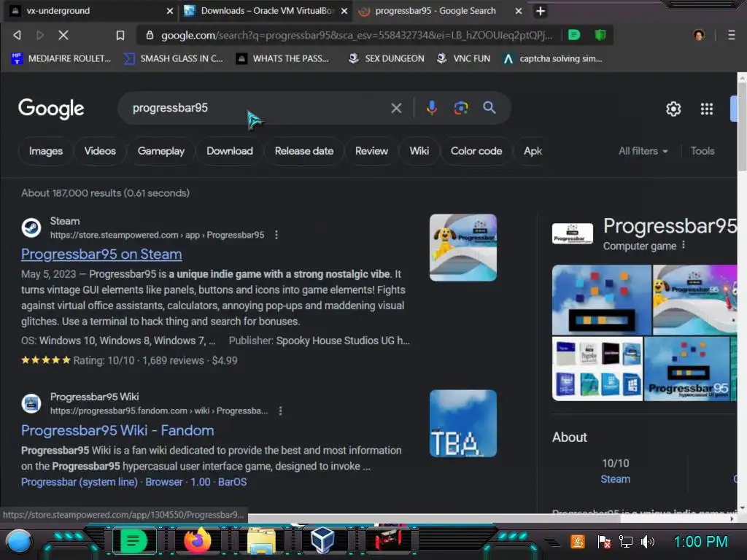The width and height of the screenshot is (747, 560).
Task: Click the network tray icon
Action: click(x=625, y=542)
